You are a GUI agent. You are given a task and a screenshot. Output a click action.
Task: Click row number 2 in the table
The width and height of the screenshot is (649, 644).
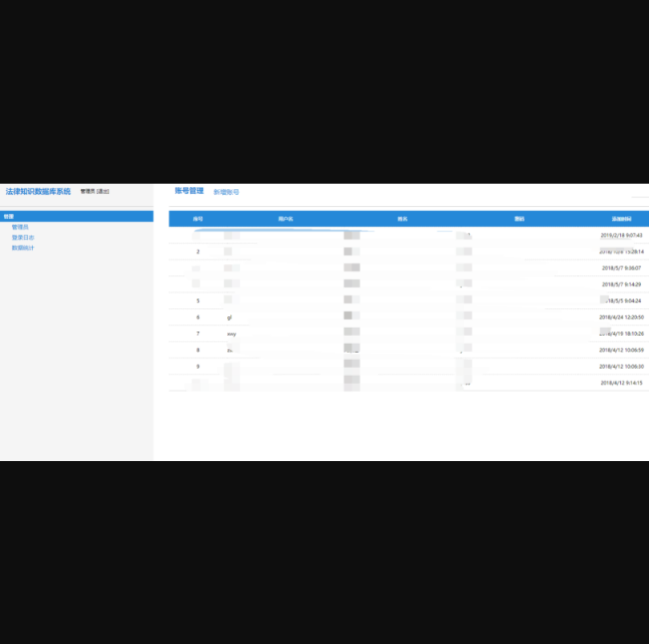[x=198, y=252]
